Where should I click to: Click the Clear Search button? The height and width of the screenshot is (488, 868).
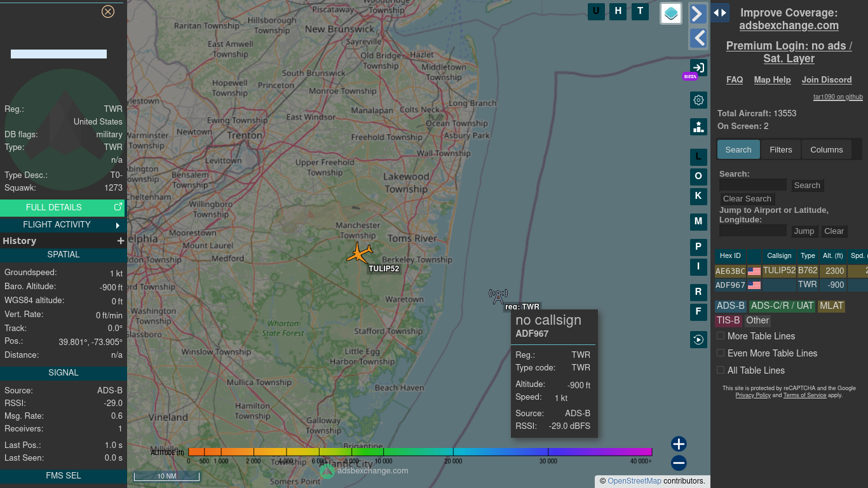[747, 198]
